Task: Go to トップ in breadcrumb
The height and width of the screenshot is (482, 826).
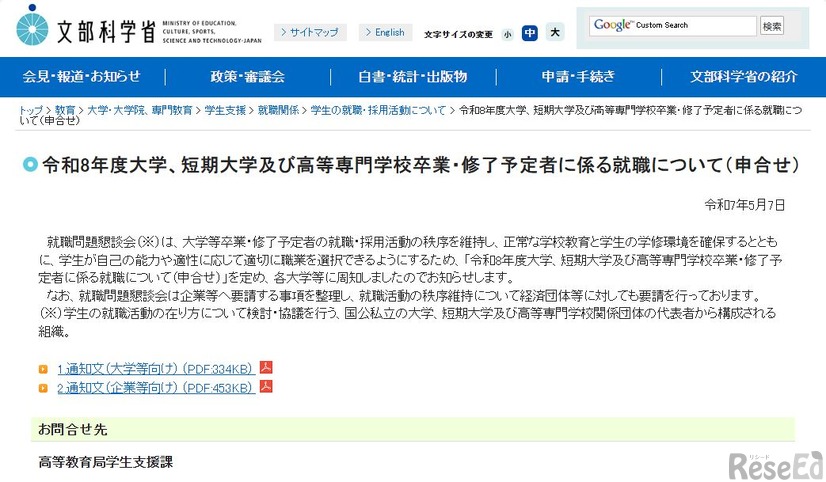Action: pos(30,110)
